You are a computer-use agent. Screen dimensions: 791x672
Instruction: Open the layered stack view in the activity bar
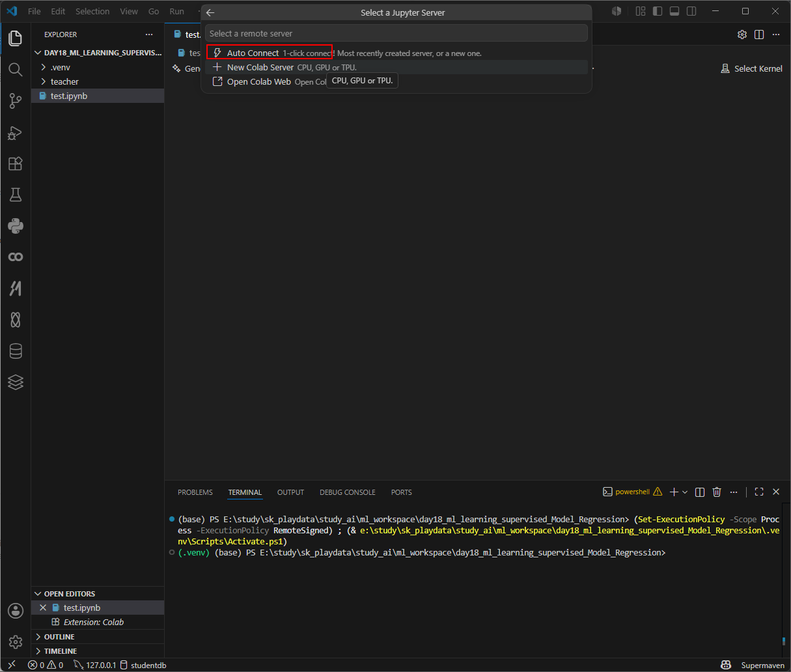tap(16, 382)
